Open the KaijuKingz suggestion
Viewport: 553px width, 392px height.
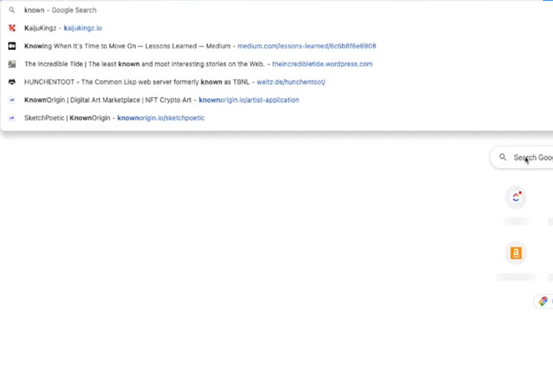(x=277, y=28)
